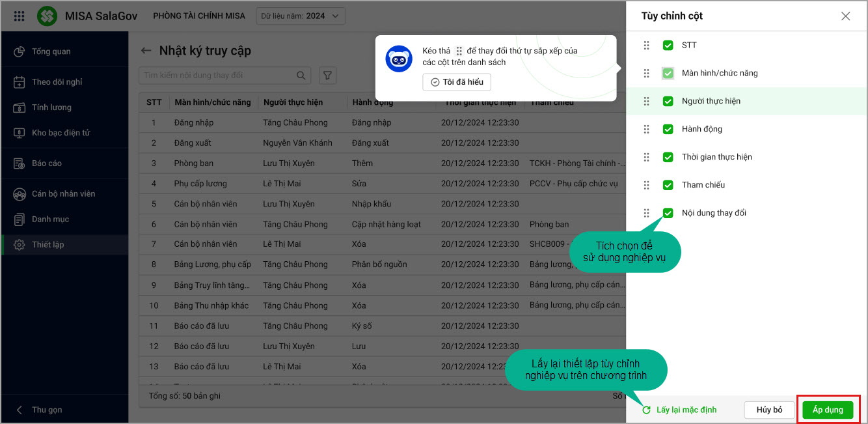Click the Áp dụng button
This screenshot has height=424, width=868.
pos(828,410)
